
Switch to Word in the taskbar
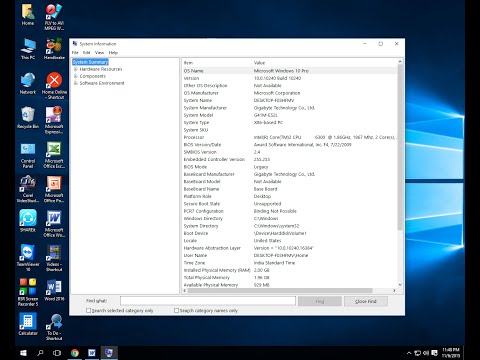(x=92, y=353)
